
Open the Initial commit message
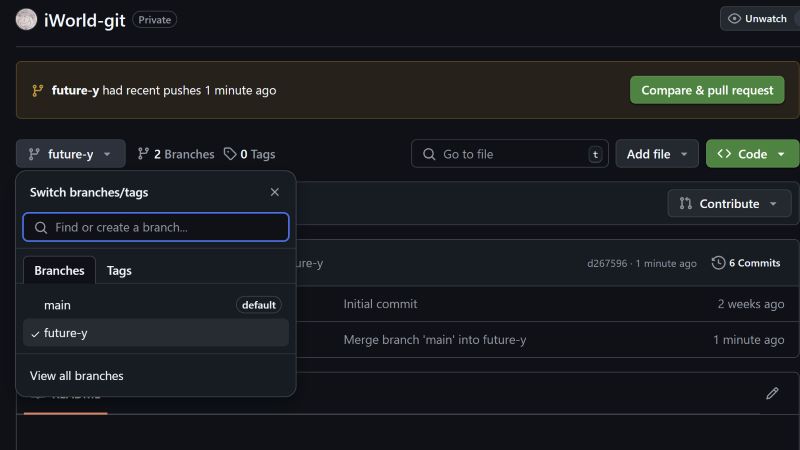(380, 304)
